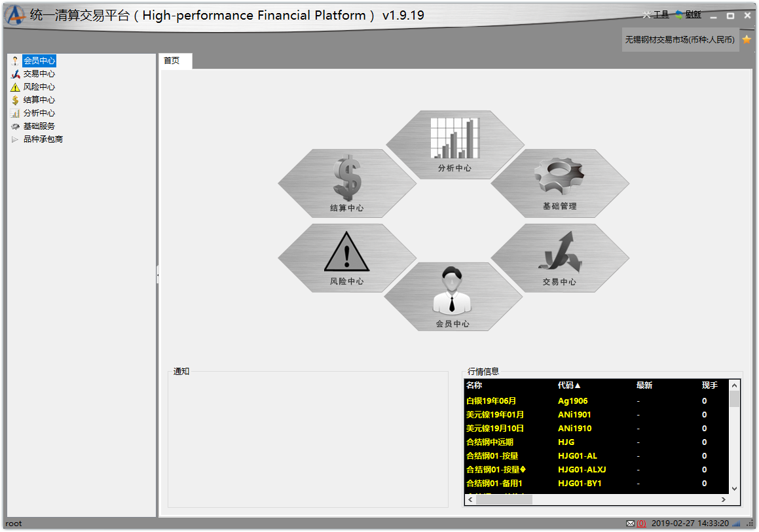
Task: Click the orange favorites star icon
Action: 747,40
